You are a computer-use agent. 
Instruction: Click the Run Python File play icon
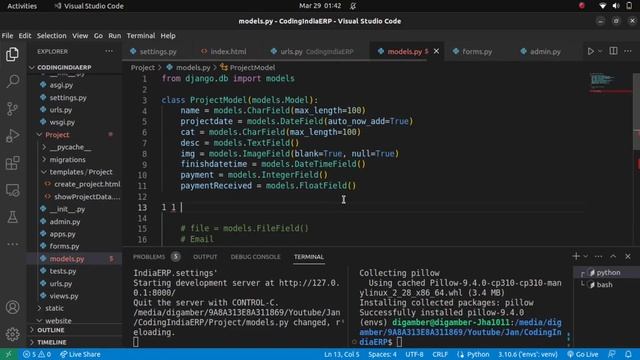tap(590, 51)
